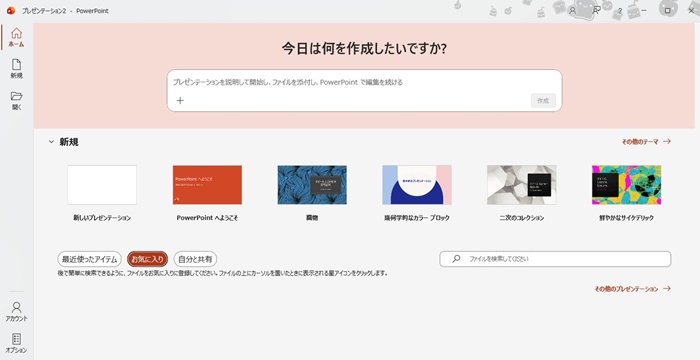Open the ホーム home icon in sidebar
This screenshot has height=360, width=700.
17,37
